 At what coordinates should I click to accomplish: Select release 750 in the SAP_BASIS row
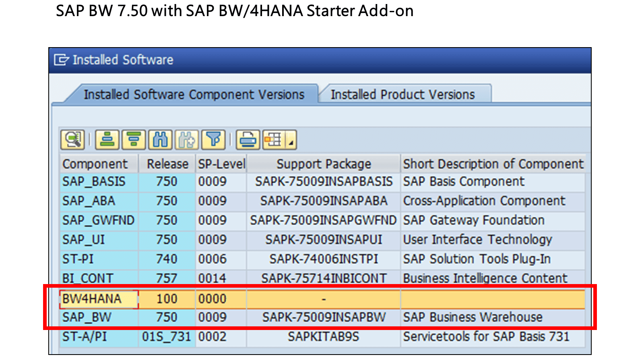click(x=167, y=182)
